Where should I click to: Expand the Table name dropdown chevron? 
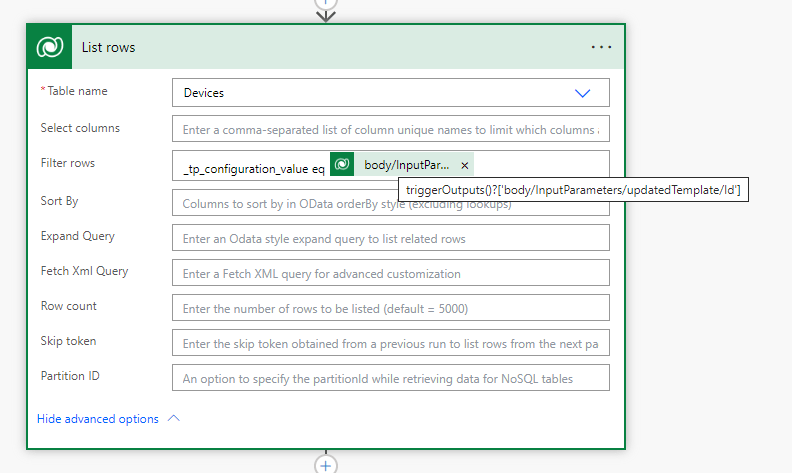tap(583, 93)
